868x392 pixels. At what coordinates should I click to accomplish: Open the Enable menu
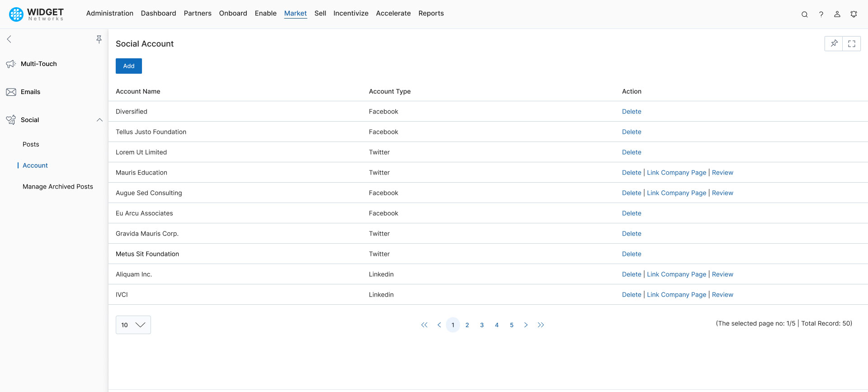click(266, 14)
